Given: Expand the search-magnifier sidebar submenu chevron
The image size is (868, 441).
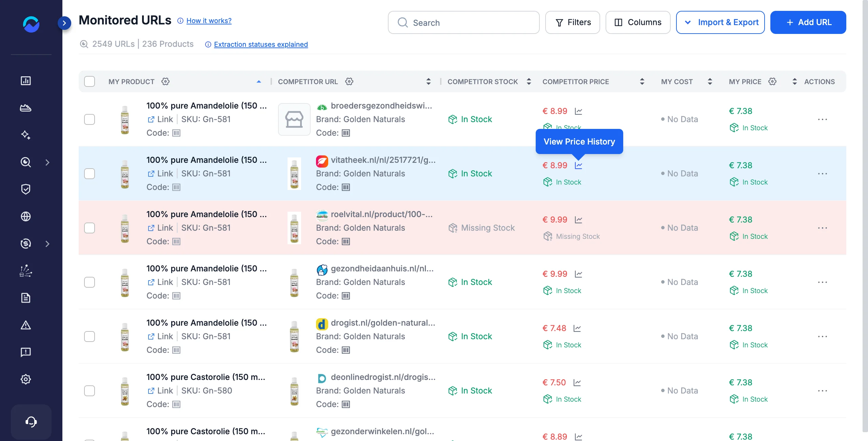Looking at the screenshot, I should tap(47, 162).
